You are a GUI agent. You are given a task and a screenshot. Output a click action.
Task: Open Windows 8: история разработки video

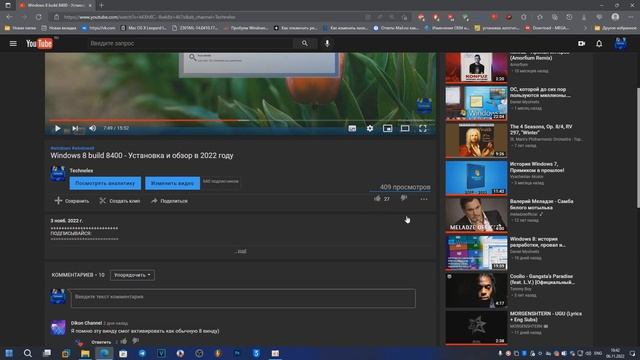(x=476, y=253)
